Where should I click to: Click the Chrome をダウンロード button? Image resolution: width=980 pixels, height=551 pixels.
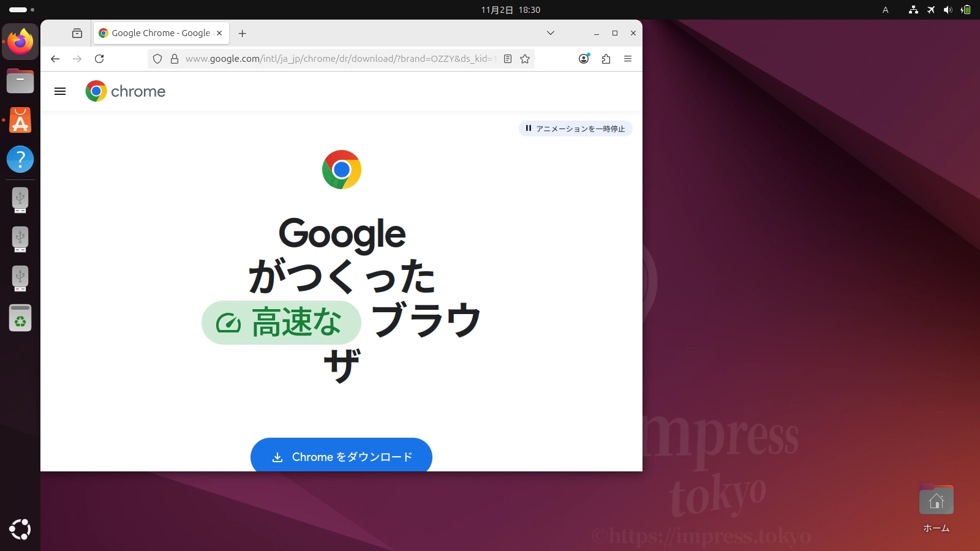click(x=341, y=455)
